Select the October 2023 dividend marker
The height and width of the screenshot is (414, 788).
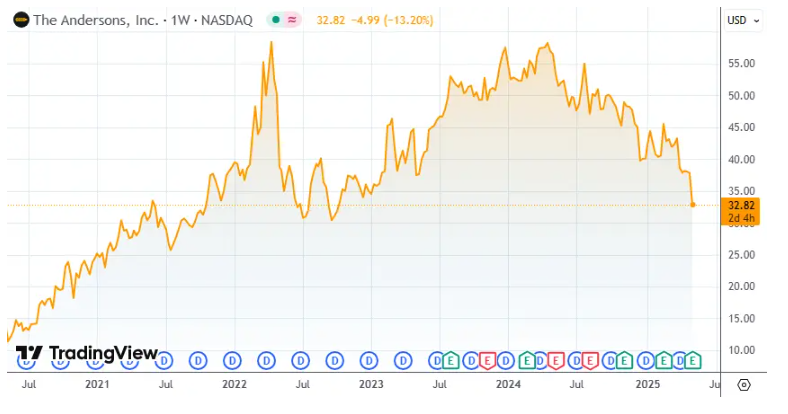coord(471,360)
